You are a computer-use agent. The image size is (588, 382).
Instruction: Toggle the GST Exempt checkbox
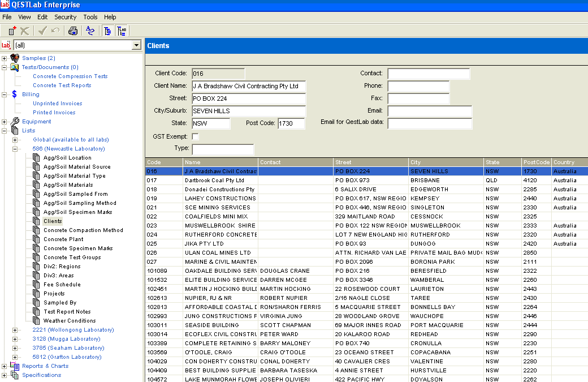(x=196, y=137)
